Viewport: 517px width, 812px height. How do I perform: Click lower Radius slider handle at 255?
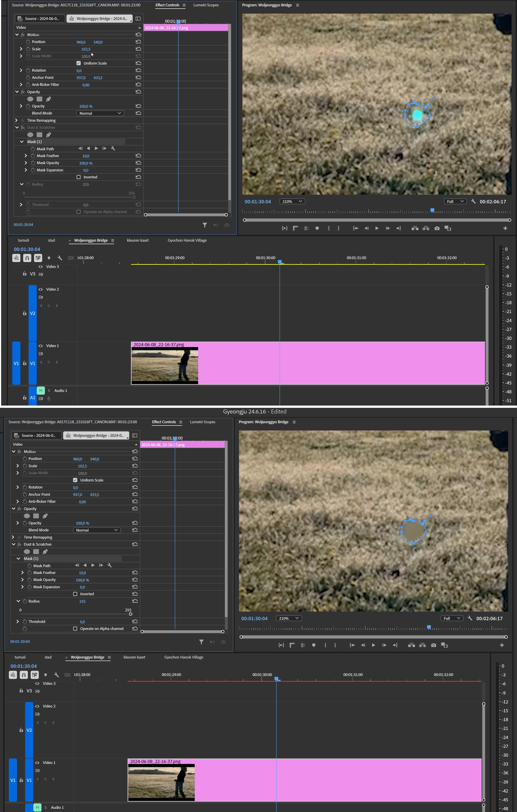point(131,614)
